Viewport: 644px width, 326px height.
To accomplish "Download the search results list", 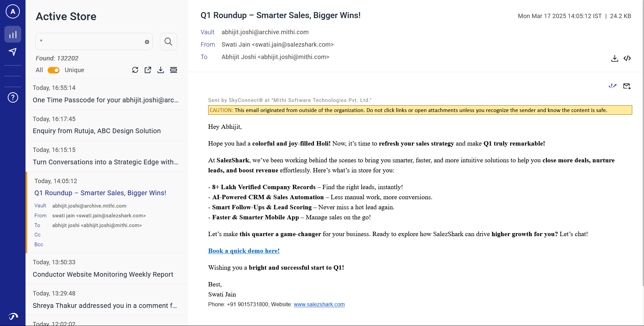I will click(x=161, y=70).
